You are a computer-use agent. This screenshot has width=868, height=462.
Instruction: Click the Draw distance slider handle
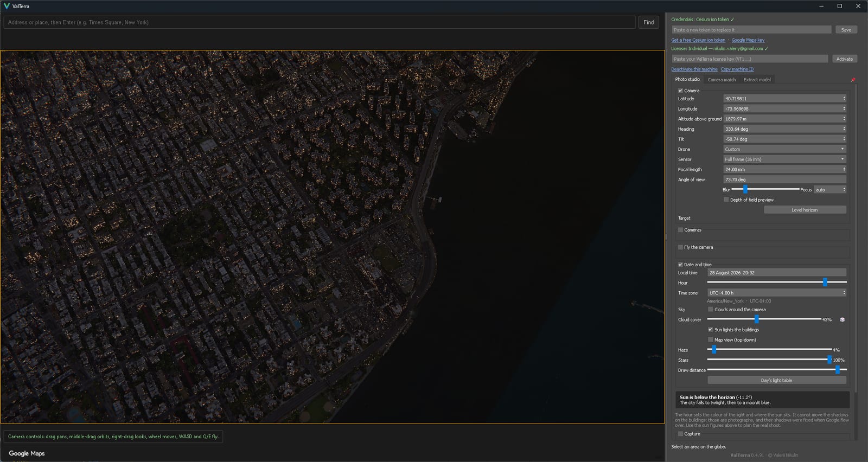tap(838, 370)
